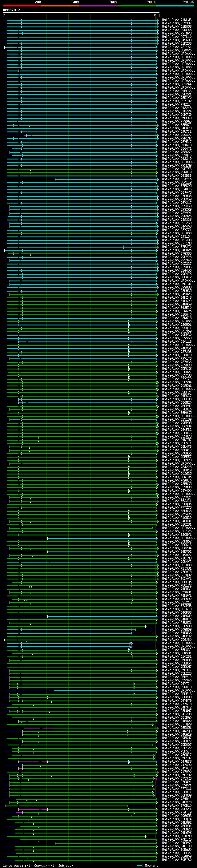The image size is (197, 868).
Task: Select hit label UniRef100_A9YTA2
Action: [177, 101]
